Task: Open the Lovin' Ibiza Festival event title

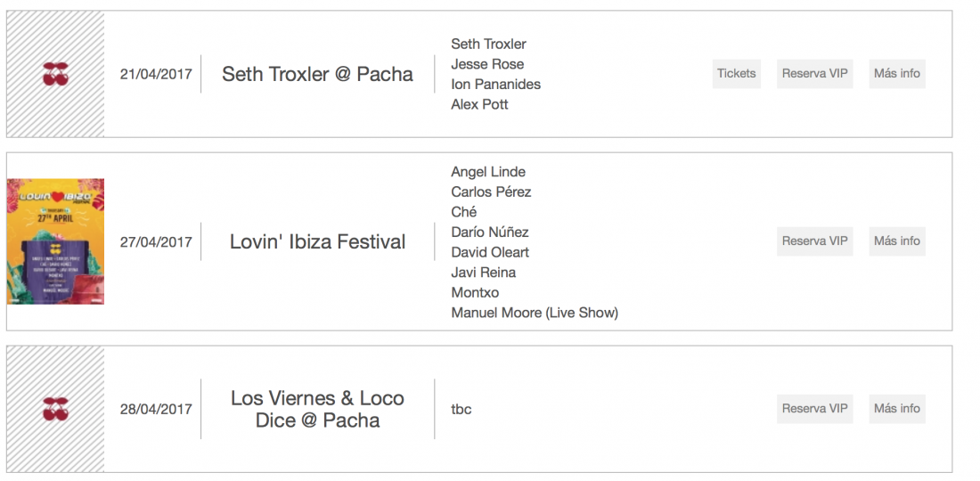Action: 317,241
